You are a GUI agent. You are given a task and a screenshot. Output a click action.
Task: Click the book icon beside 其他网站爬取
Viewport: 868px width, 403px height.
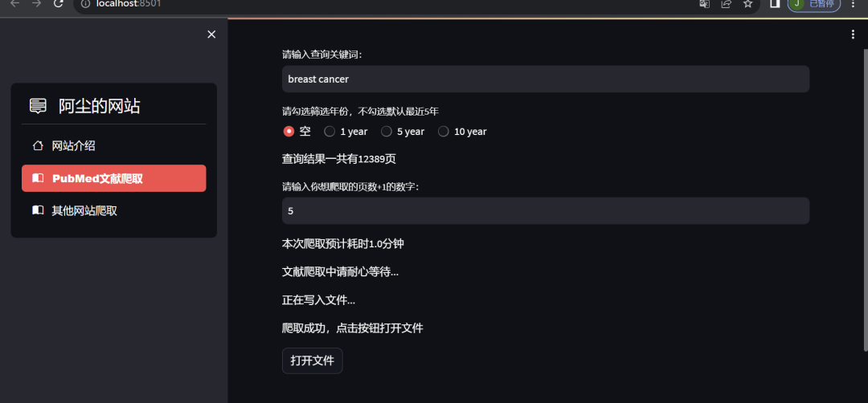tap(38, 210)
